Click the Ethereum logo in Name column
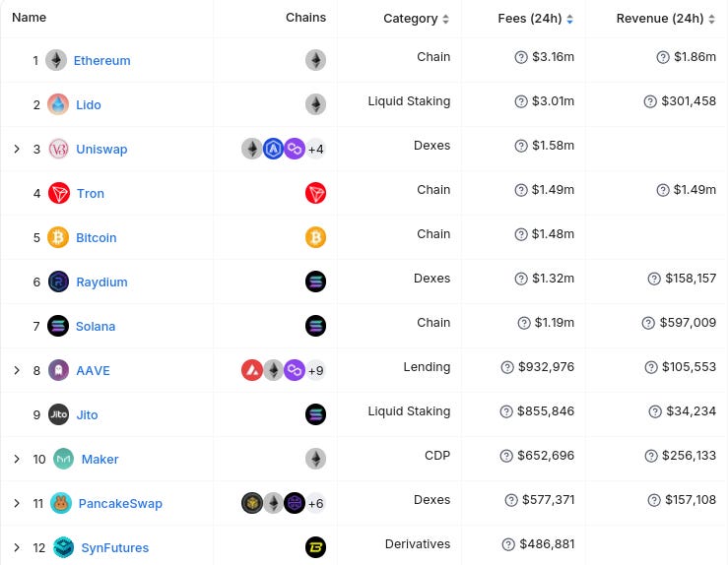 [56, 60]
